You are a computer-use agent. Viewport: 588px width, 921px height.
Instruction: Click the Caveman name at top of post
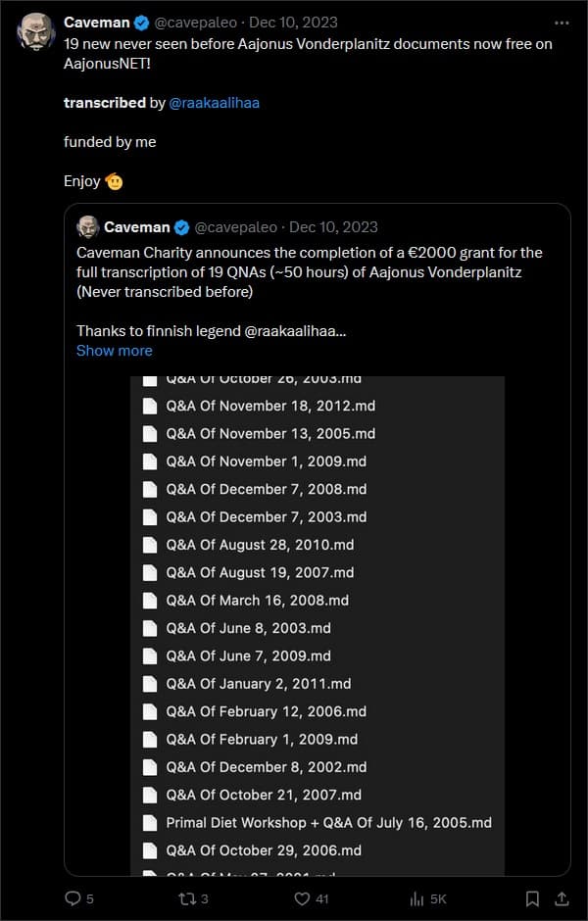coord(96,23)
